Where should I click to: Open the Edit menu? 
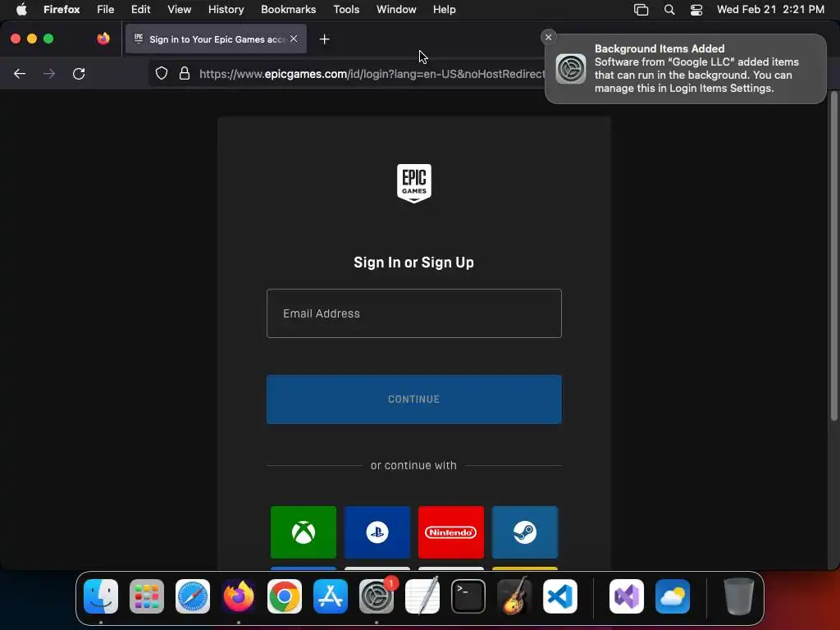[x=141, y=9]
